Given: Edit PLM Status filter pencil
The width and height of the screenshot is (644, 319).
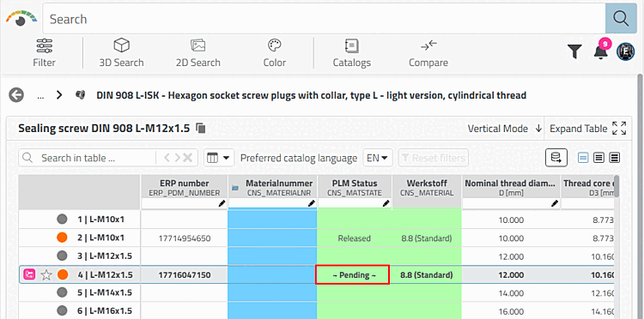Looking at the screenshot, I should tap(386, 203).
